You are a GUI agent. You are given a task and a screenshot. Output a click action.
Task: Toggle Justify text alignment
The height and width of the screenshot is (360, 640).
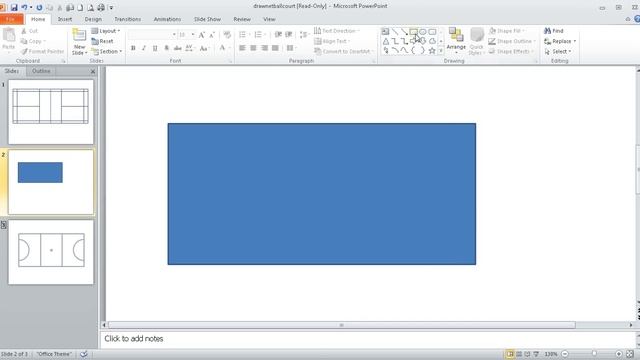(275, 48)
